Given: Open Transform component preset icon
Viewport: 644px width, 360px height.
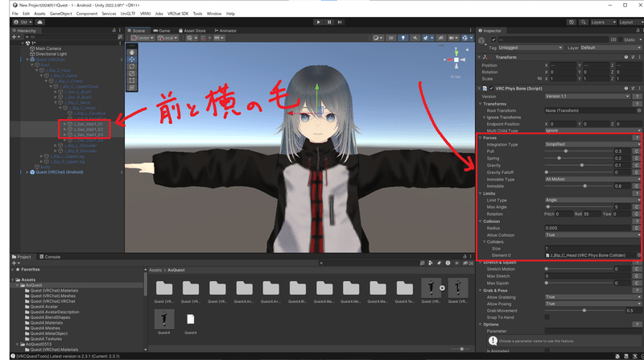Looking at the screenshot, I should pos(633,57).
